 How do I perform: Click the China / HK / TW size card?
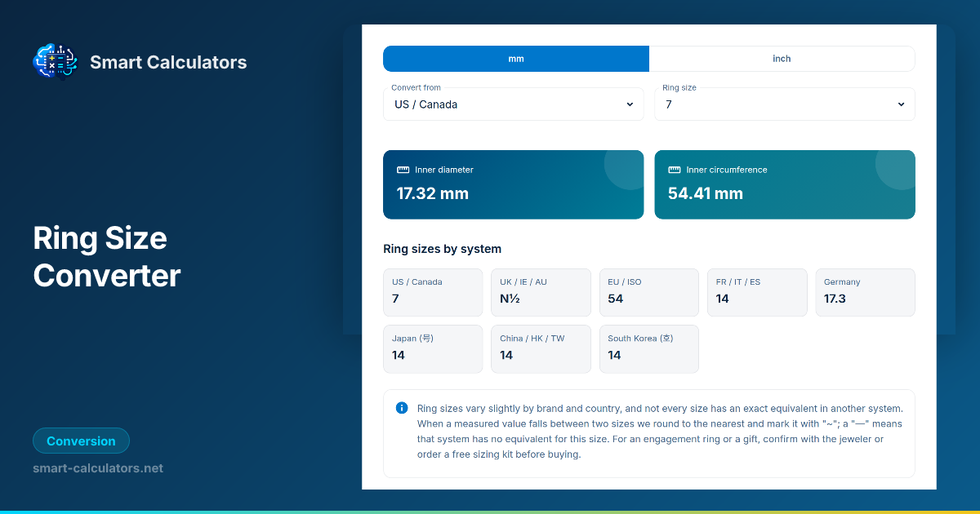click(541, 348)
